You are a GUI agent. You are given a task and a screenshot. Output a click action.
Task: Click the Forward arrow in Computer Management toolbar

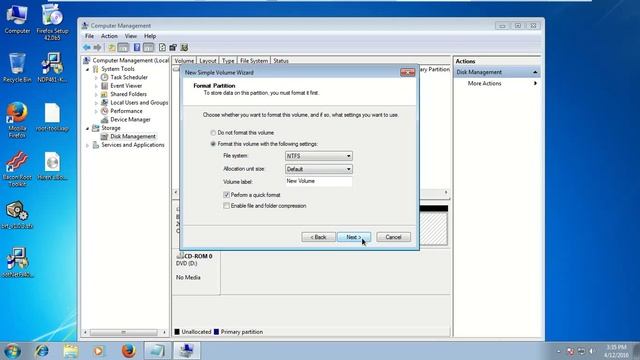coord(97,47)
